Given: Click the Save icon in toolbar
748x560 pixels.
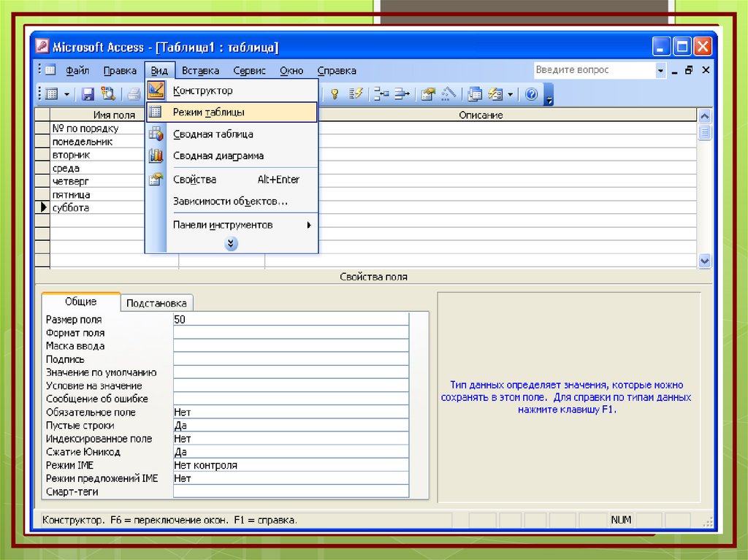Looking at the screenshot, I should pos(88,93).
